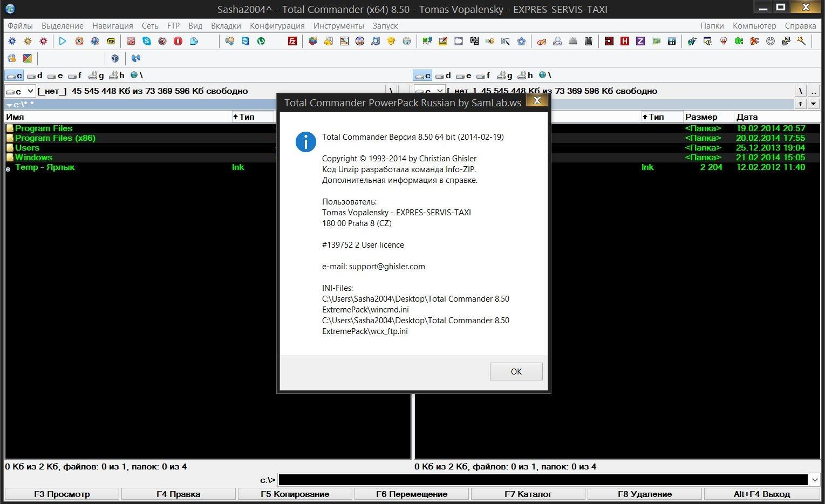This screenshot has height=504, width=825.
Task: Click the magic wand toolbar icon
Action: [x=802, y=41]
